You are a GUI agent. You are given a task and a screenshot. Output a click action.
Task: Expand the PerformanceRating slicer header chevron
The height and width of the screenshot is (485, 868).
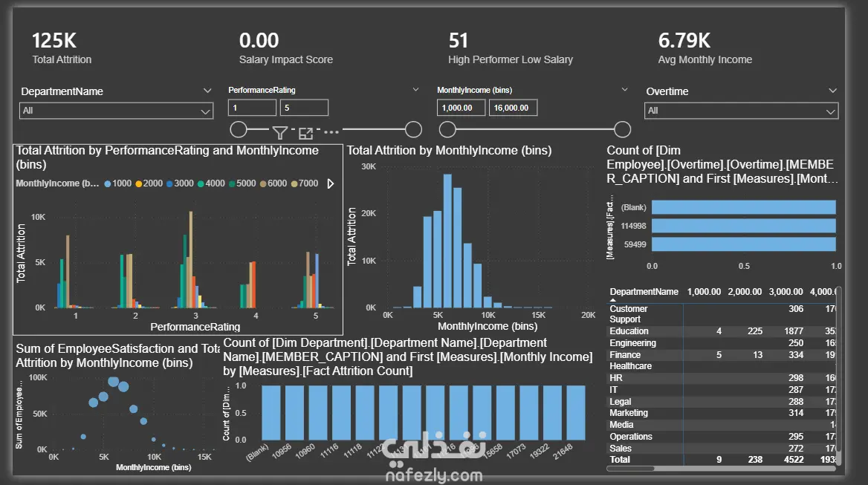click(415, 90)
